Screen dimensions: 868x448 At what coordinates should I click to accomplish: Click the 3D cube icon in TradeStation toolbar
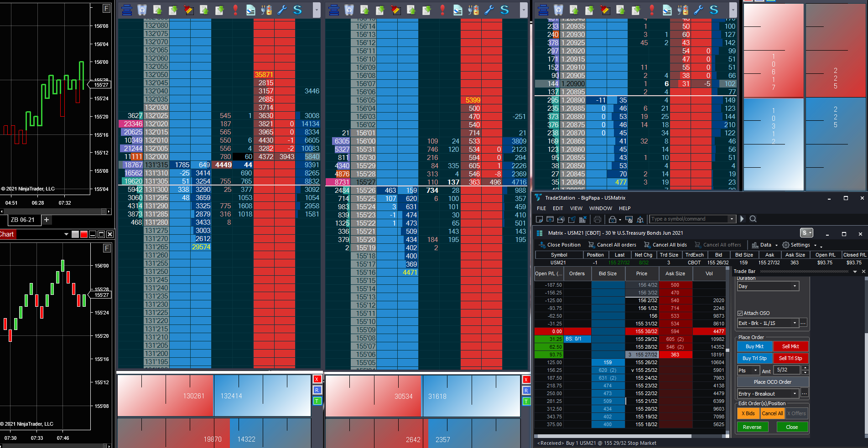pyautogui.click(x=640, y=219)
